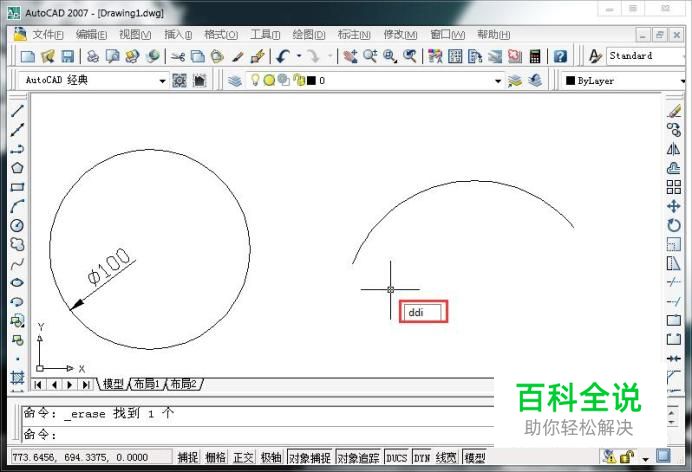
Task: Click the Copy Object tool
Action: point(673,130)
